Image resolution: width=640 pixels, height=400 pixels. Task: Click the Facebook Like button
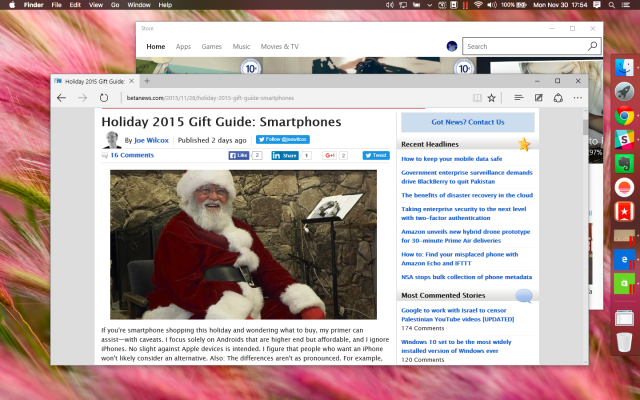[239, 155]
